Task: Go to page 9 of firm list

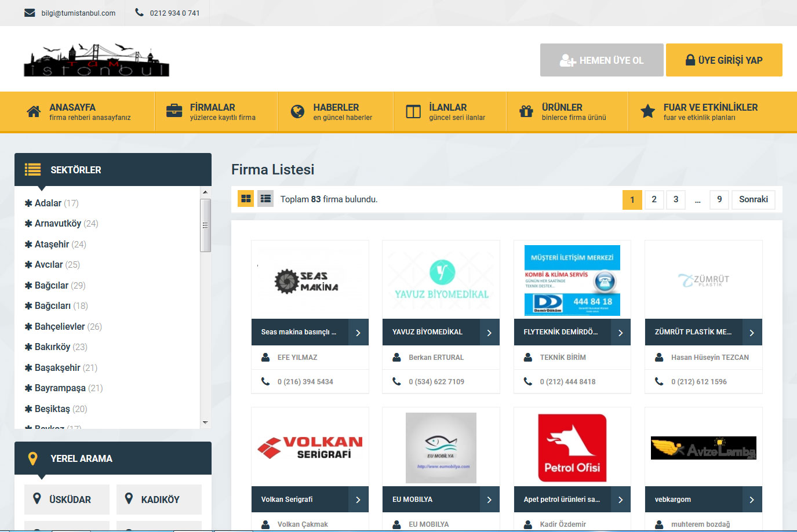Action: click(719, 199)
